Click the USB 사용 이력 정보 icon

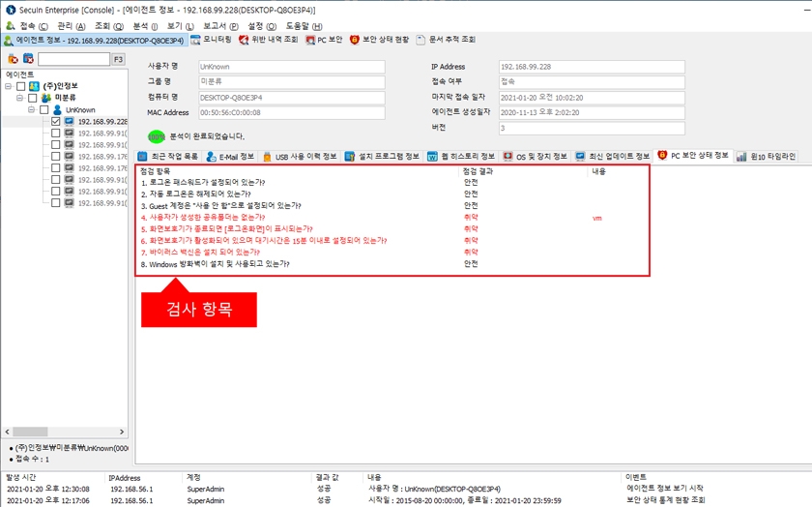[x=267, y=156]
